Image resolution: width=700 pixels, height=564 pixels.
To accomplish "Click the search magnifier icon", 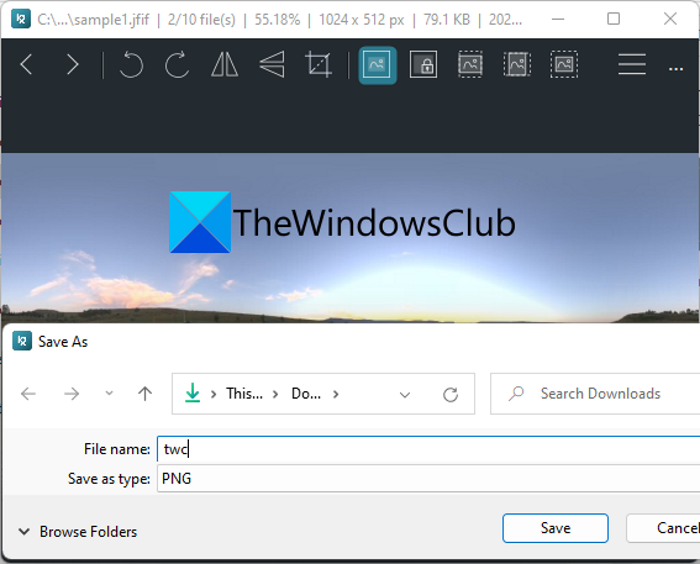I will pos(516,393).
